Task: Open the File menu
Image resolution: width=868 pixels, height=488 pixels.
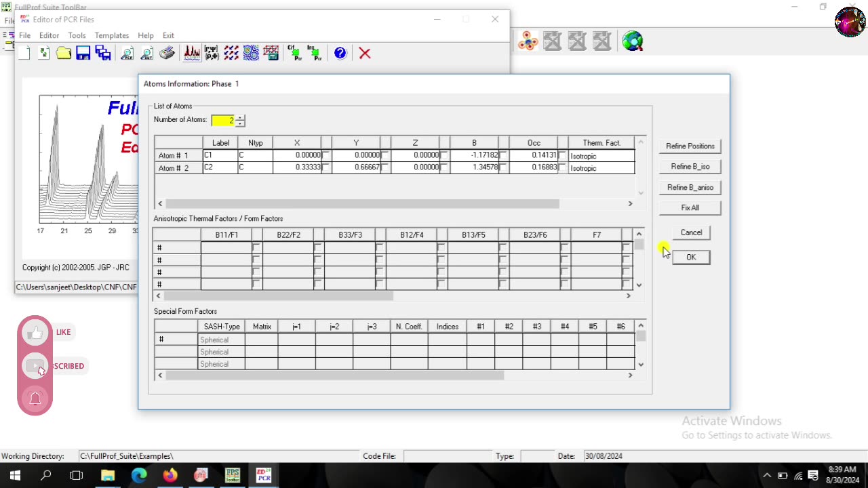Action: pos(24,35)
